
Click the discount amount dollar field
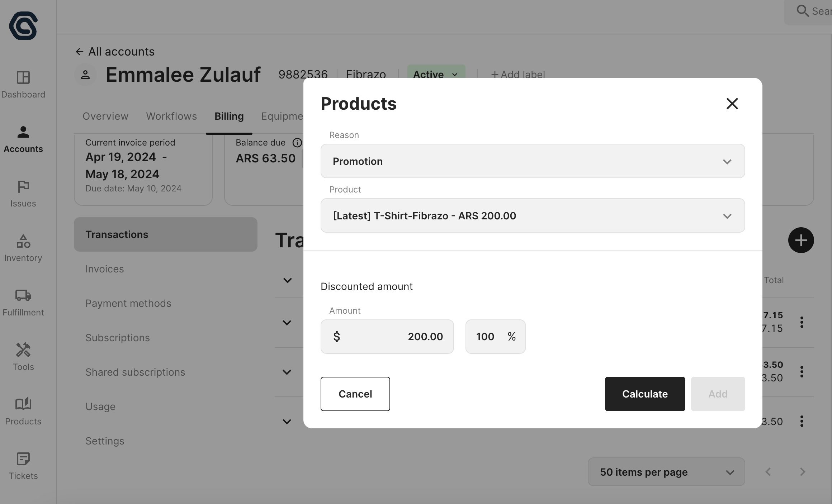point(387,337)
